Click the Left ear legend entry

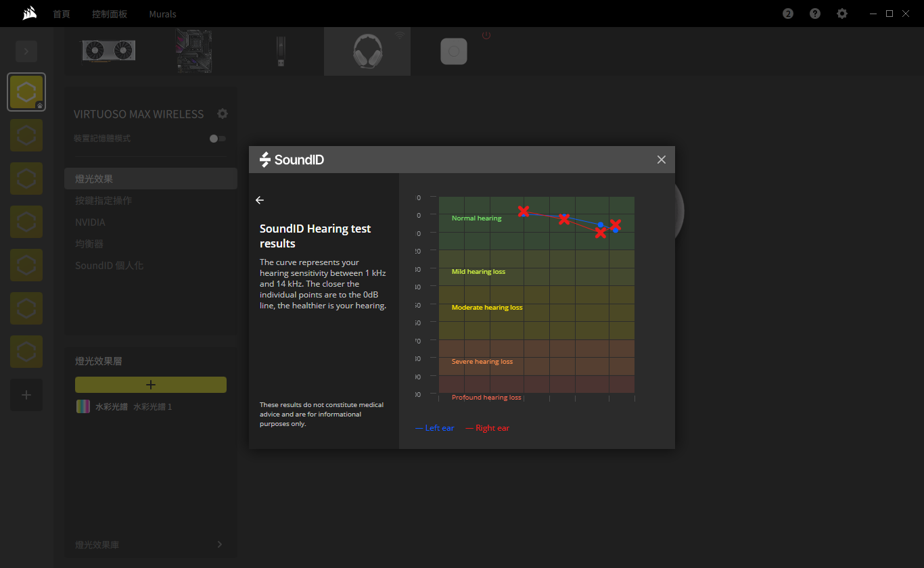(435, 428)
